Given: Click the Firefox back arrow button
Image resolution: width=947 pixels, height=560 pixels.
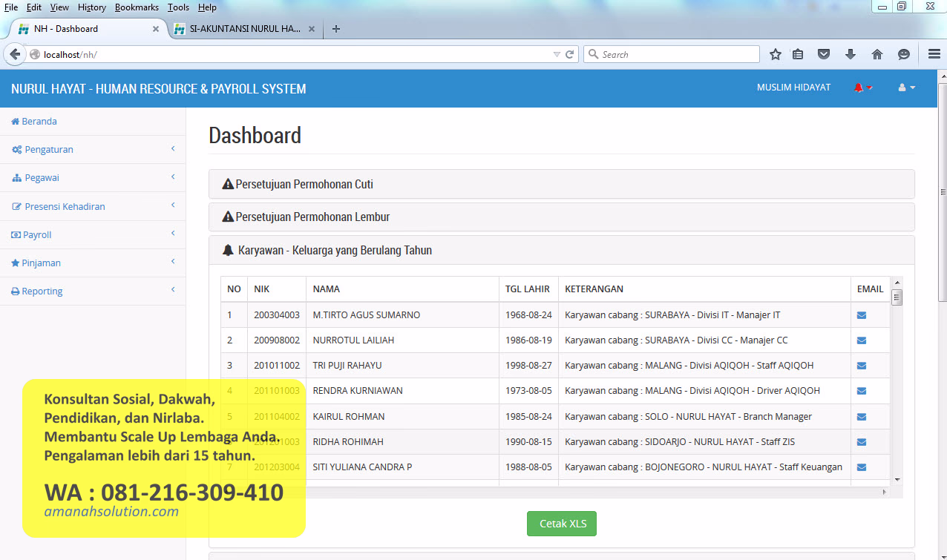Looking at the screenshot, I should tap(14, 54).
